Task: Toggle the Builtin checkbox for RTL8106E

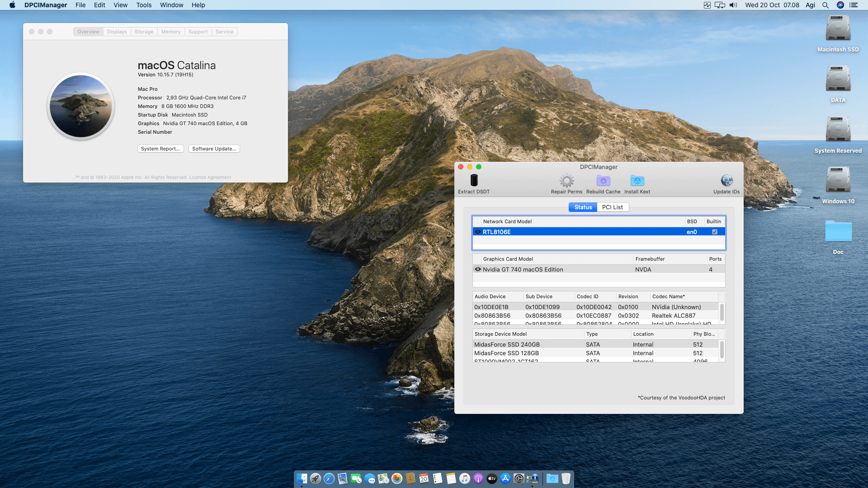Action: point(715,232)
